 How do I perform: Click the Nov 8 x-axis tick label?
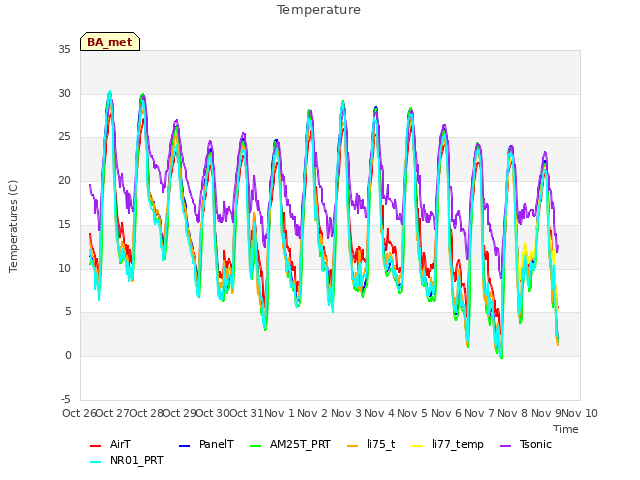(513, 413)
